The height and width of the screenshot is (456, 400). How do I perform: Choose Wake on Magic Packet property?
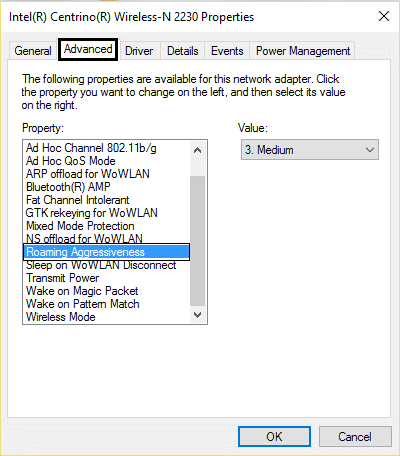coord(82,291)
